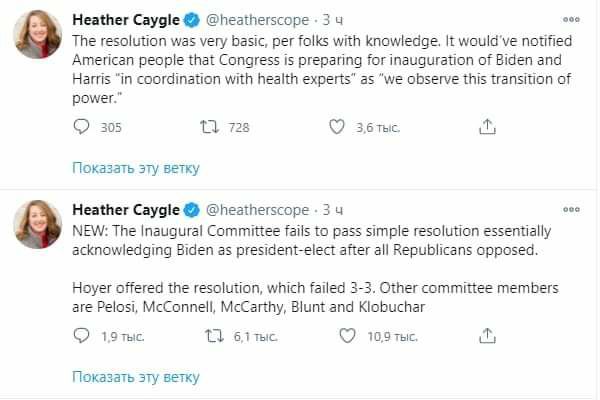Click the Heather Caygle name on second tweet

126,210
